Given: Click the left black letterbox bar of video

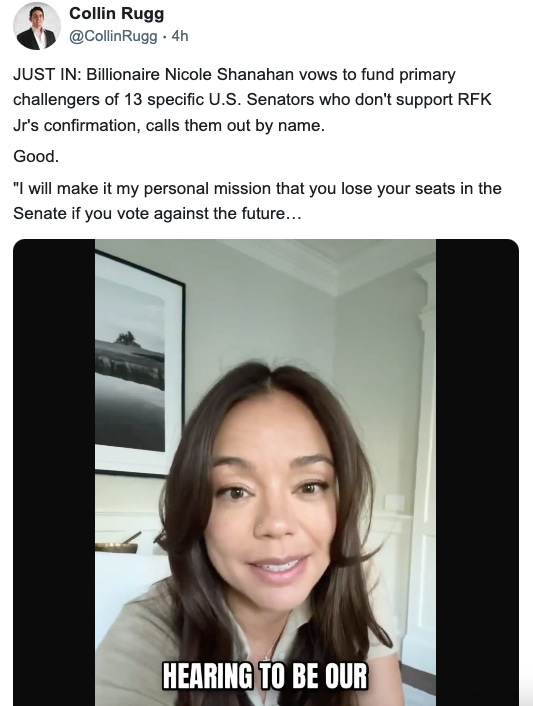Looking at the screenshot, I should [54, 472].
